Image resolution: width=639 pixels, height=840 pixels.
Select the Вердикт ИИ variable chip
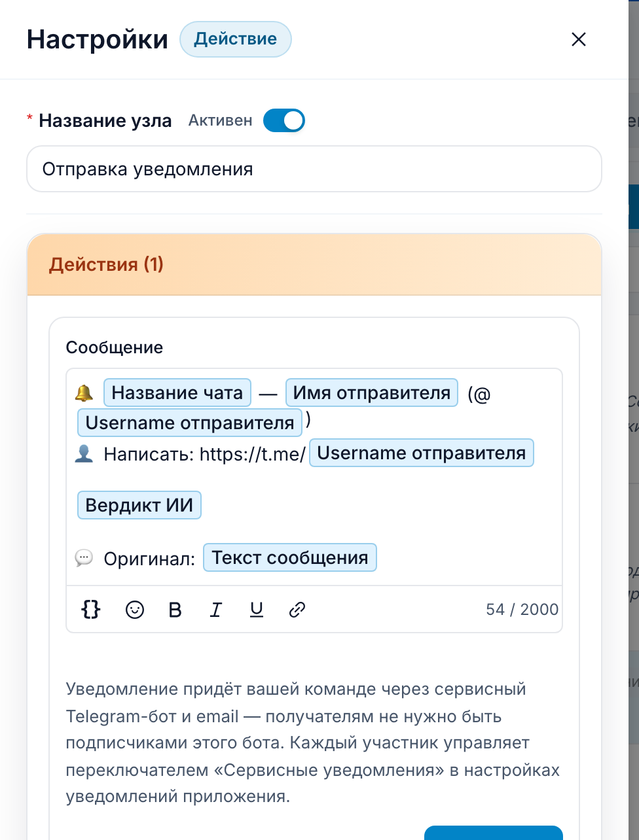pos(139,505)
